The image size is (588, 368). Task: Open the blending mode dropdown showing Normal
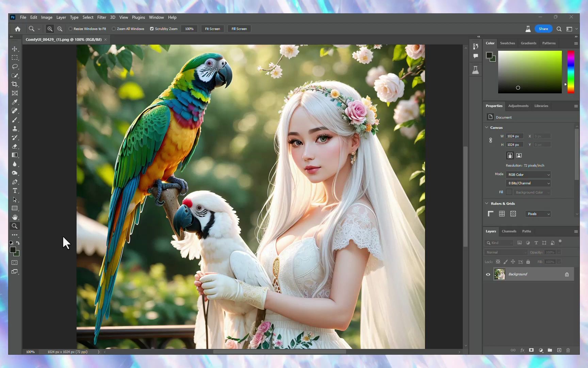click(506, 252)
